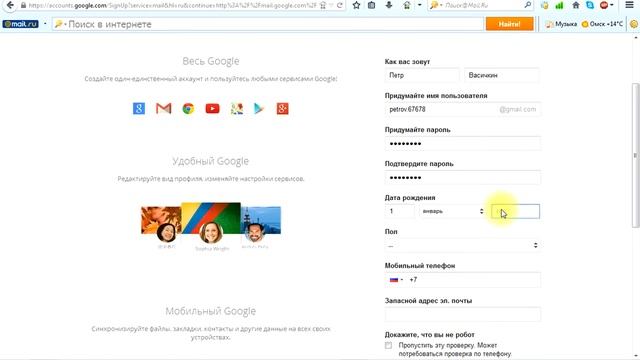
Task: Open dropdown arrow beside the house icon
Action: 419,5
